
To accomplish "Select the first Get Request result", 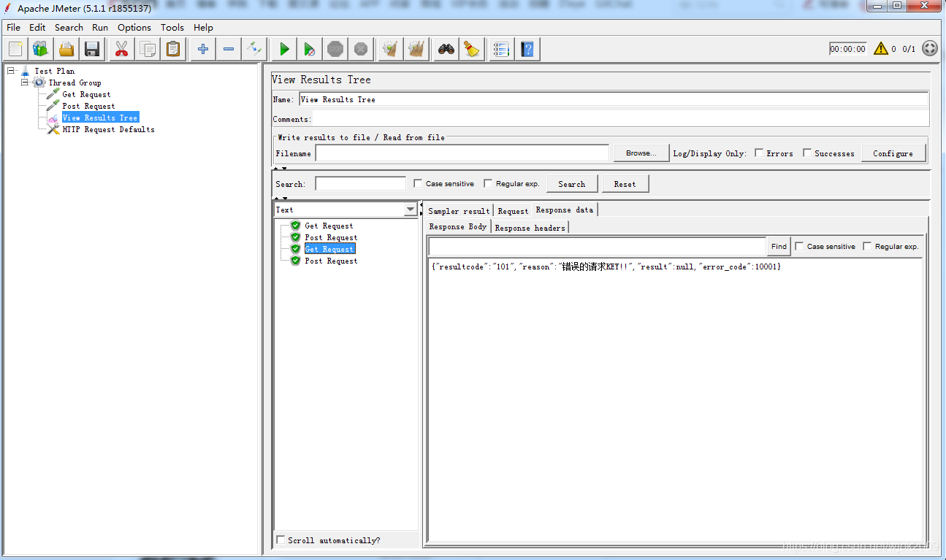I will point(329,226).
